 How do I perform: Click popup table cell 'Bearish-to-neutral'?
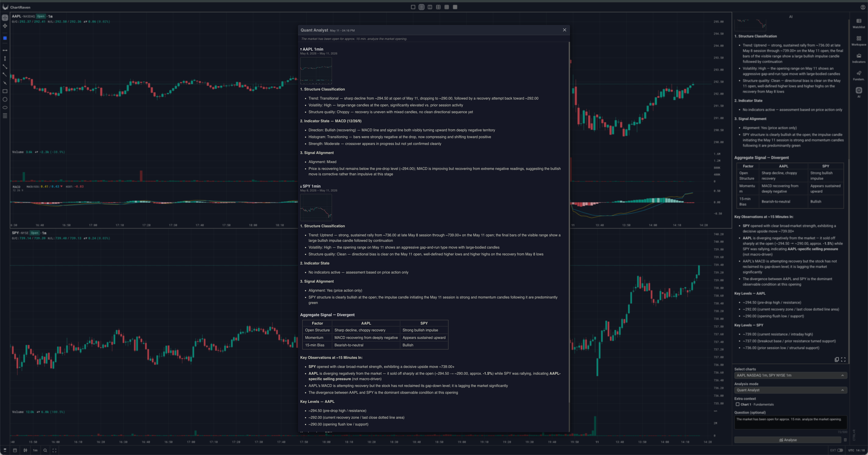tap(349, 345)
